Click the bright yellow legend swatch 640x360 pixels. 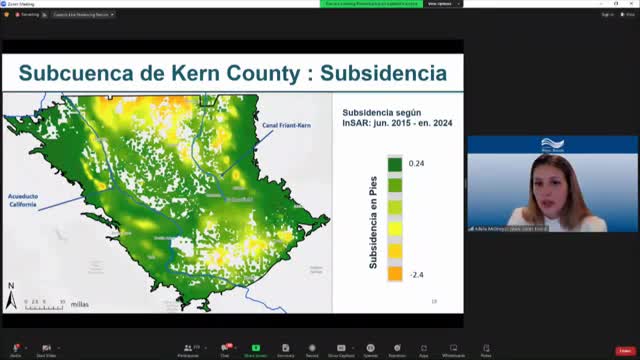395,229
